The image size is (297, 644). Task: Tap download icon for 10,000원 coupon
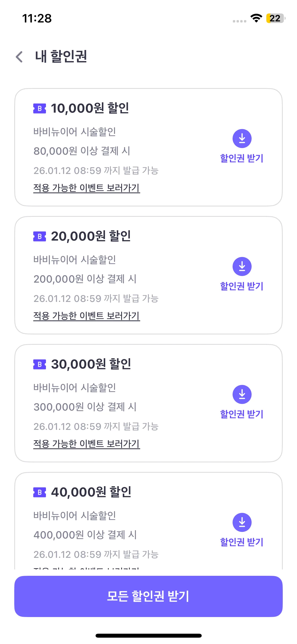(242, 139)
